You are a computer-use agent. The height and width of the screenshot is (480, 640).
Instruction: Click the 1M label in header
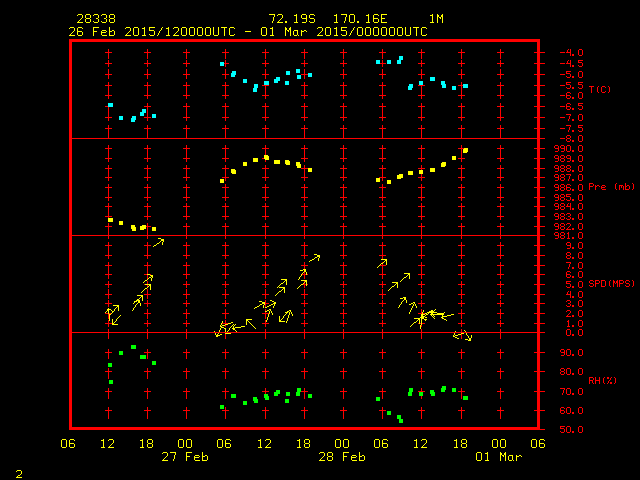pyautogui.click(x=437, y=19)
